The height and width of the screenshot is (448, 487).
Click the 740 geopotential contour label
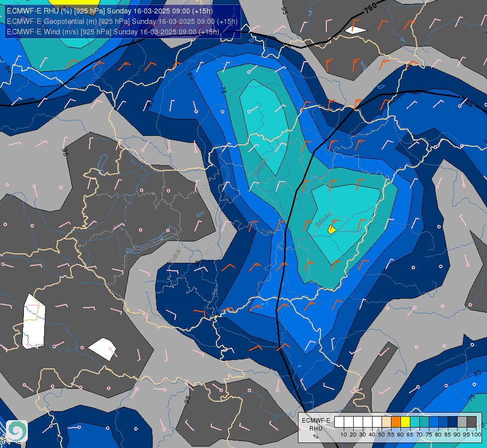coord(467,102)
